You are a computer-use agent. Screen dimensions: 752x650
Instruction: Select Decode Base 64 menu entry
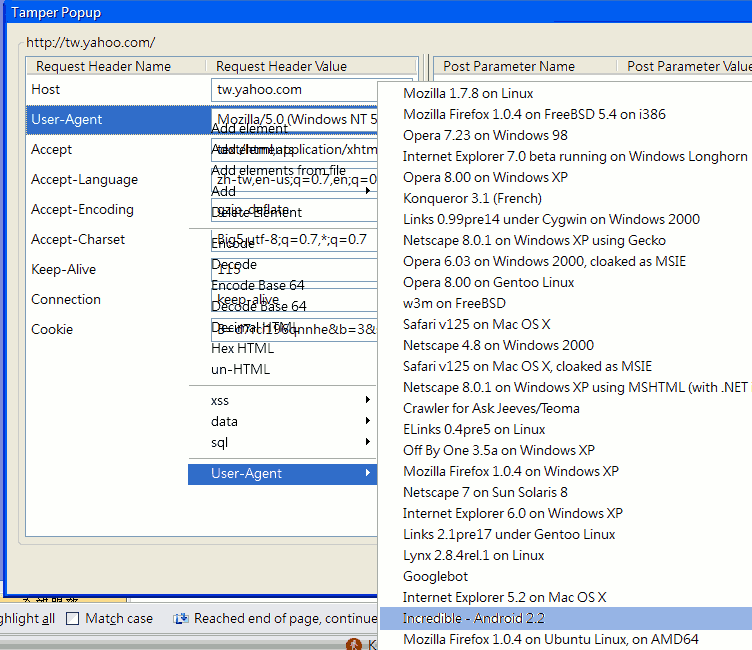(x=258, y=306)
